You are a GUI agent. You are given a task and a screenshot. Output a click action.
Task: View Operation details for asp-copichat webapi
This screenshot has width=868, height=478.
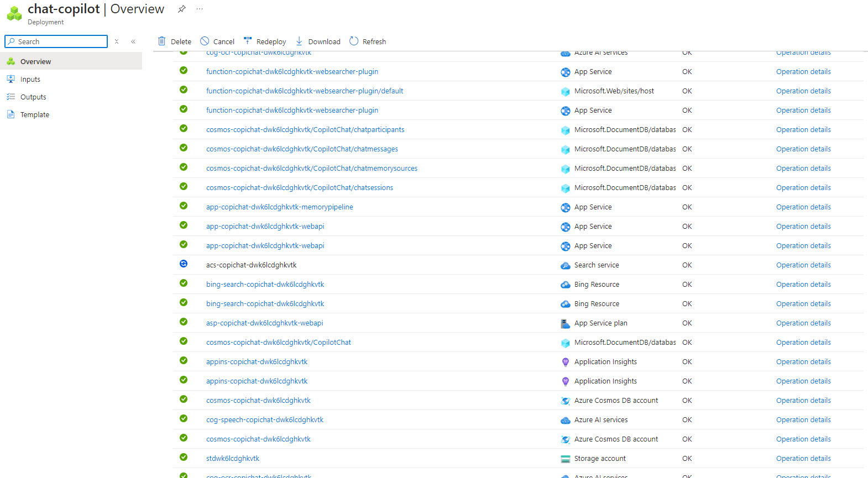(x=803, y=323)
